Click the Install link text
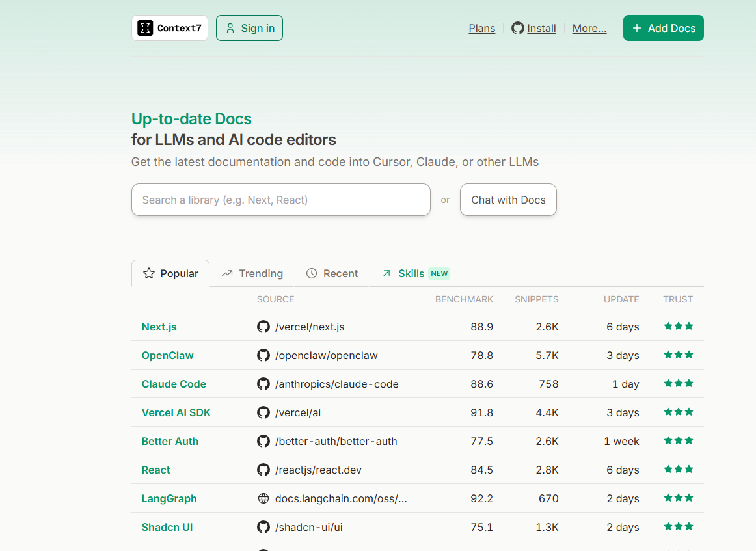 [x=541, y=28]
